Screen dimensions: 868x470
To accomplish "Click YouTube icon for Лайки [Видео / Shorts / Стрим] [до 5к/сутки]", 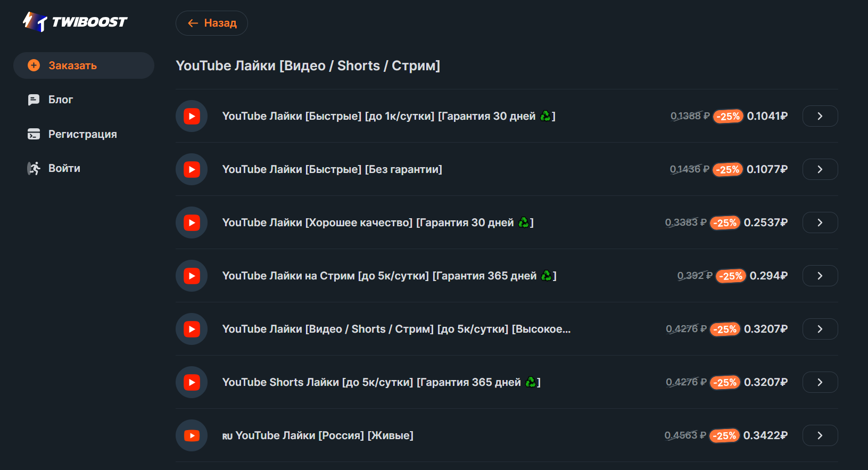I will [x=192, y=329].
